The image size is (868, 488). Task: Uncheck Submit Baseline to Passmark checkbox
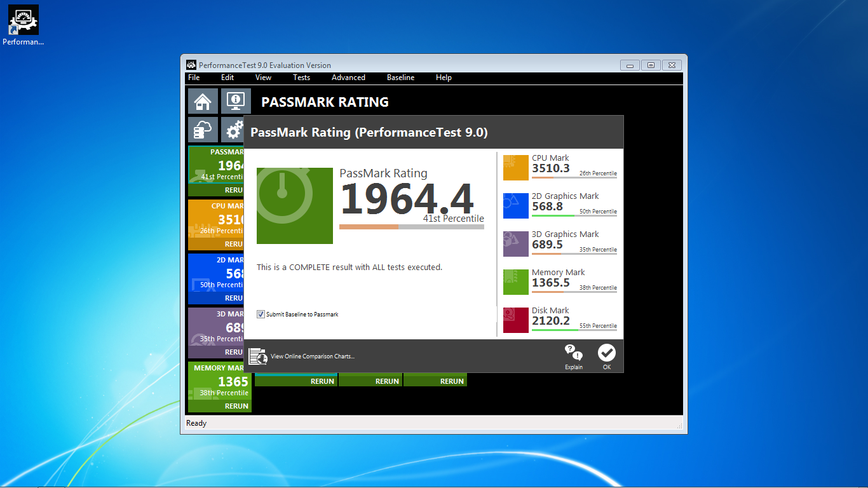(x=261, y=314)
